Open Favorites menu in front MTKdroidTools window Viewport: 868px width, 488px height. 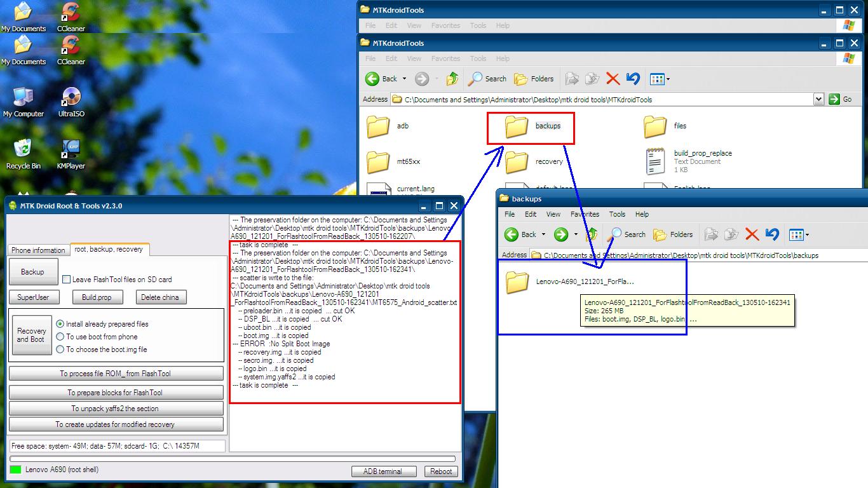tap(445, 58)
